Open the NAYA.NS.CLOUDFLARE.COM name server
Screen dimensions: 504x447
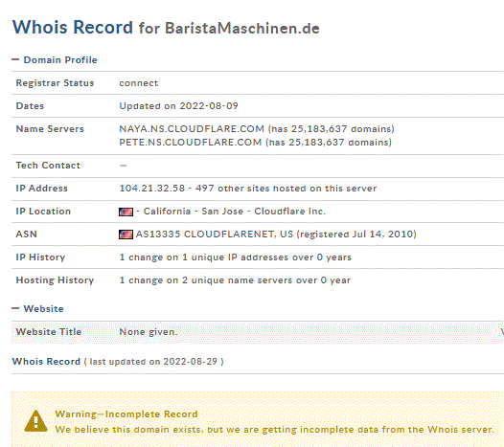pos(192,129)
